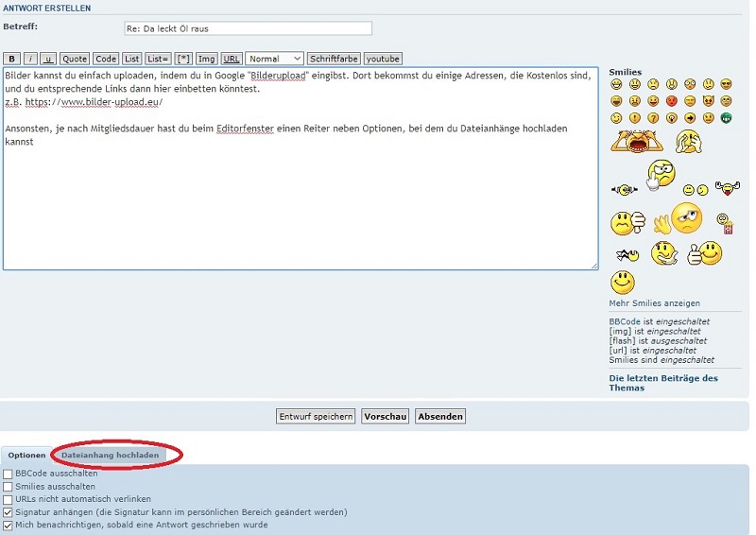Uncheck the 'Signatur anhängen' checkbox
Image resolution: width=756 pixels, height=535 pixels.
point(9,511)
